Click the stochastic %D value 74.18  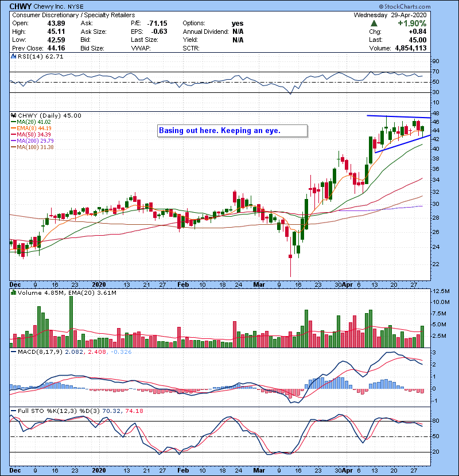click(x=134, y=411)
